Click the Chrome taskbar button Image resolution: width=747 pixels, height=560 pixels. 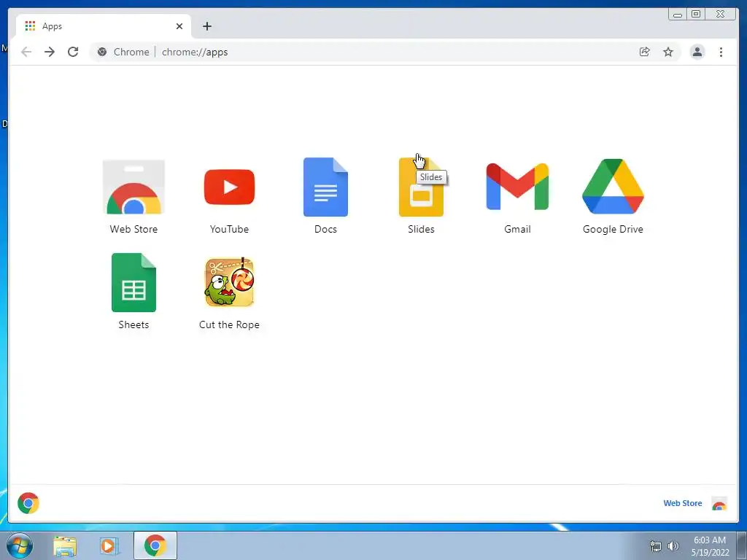click(x=155, y=545)
